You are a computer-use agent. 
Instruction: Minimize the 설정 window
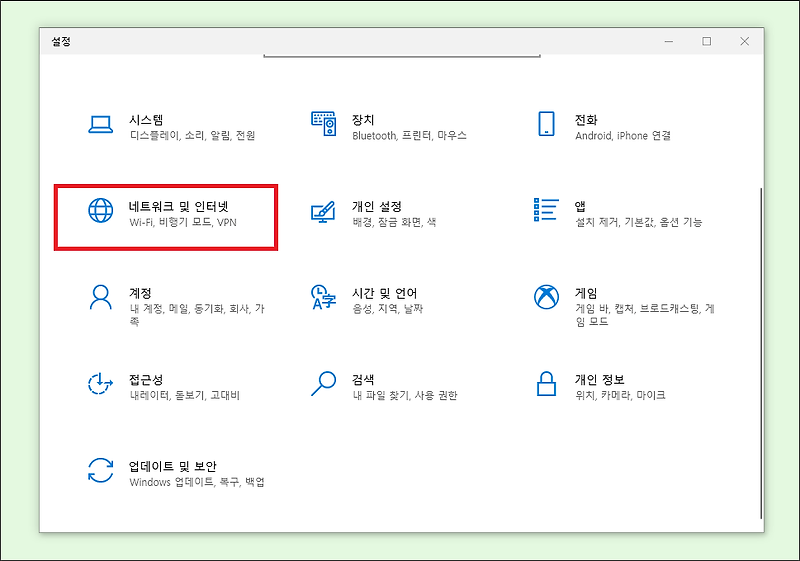tap(669, 41)
